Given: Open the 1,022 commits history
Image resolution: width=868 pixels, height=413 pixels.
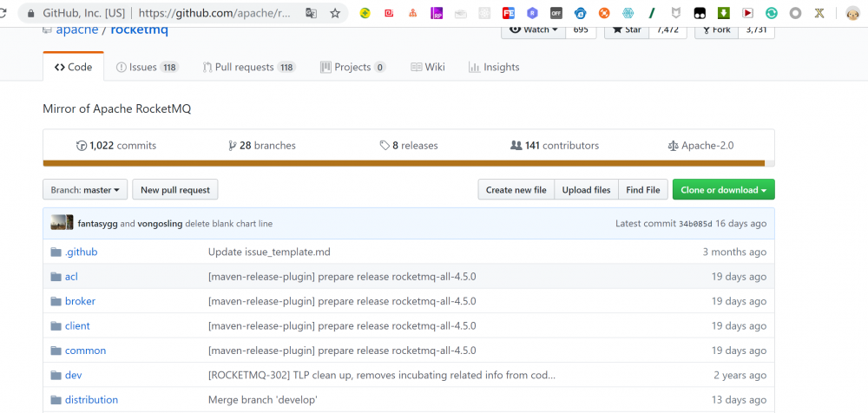Looking at the screenshot, I should pos(115,146).
